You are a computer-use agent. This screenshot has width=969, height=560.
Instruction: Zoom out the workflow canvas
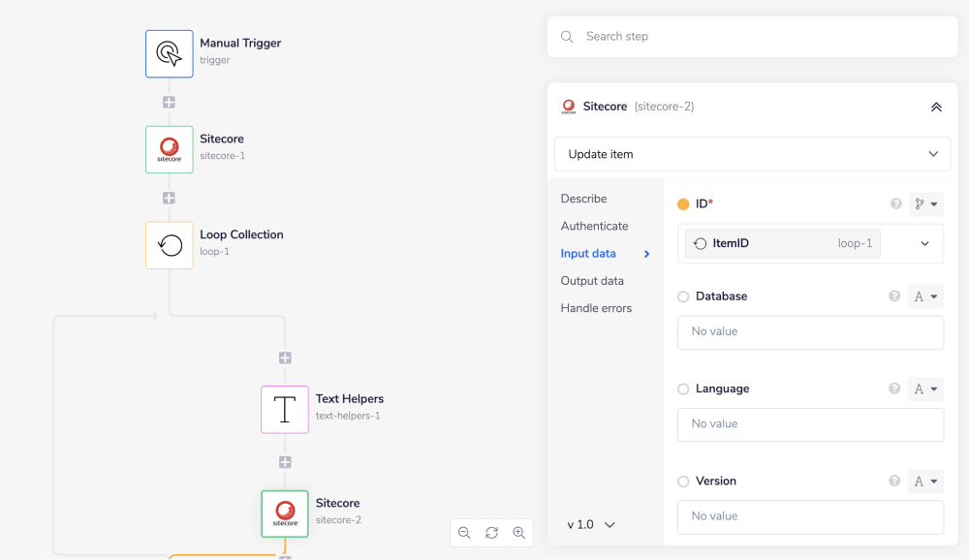[464, 533]
